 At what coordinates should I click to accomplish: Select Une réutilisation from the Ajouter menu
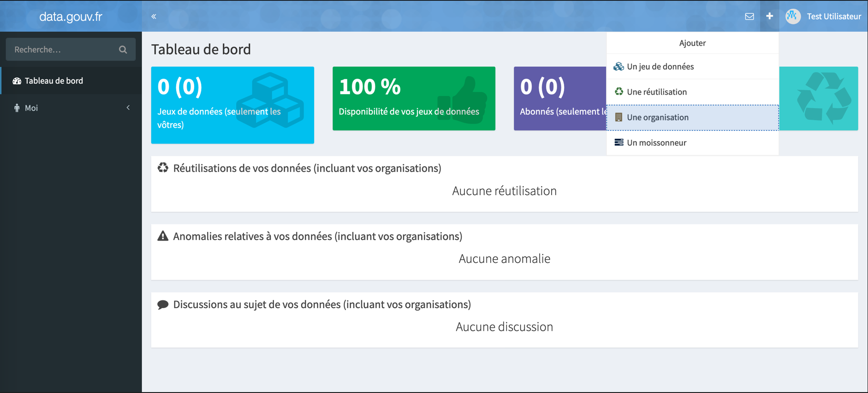pos(692,92)
